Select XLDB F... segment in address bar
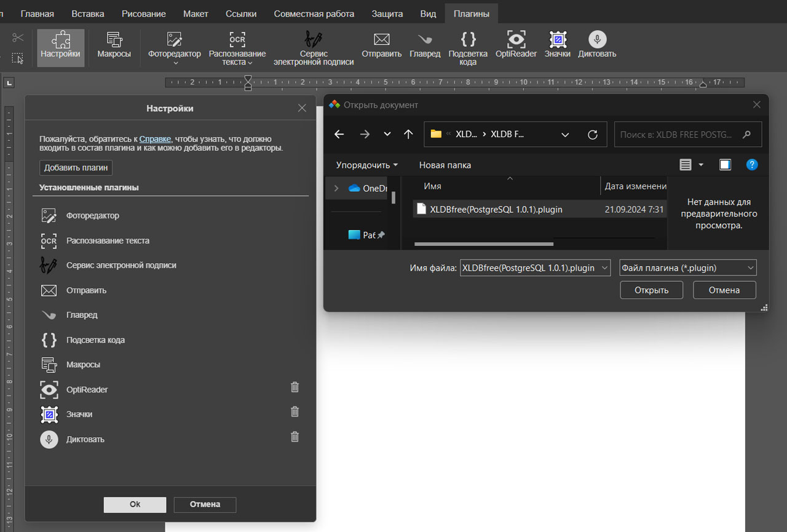The height and width of the screenshot is (532, 787). 508,134
